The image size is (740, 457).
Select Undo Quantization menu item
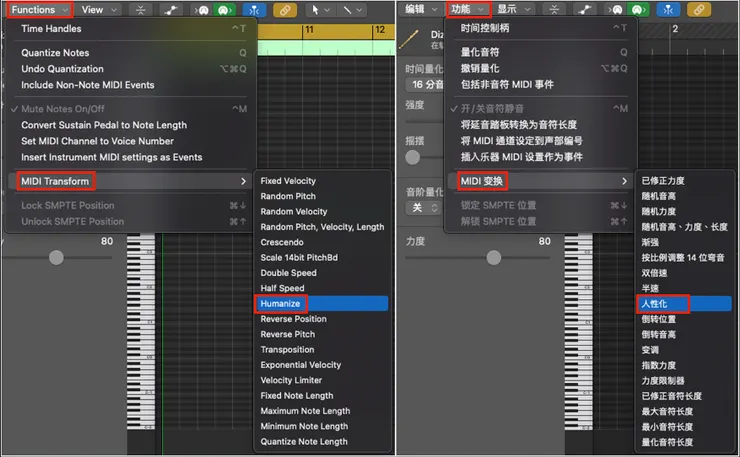[x=130, y=69]
